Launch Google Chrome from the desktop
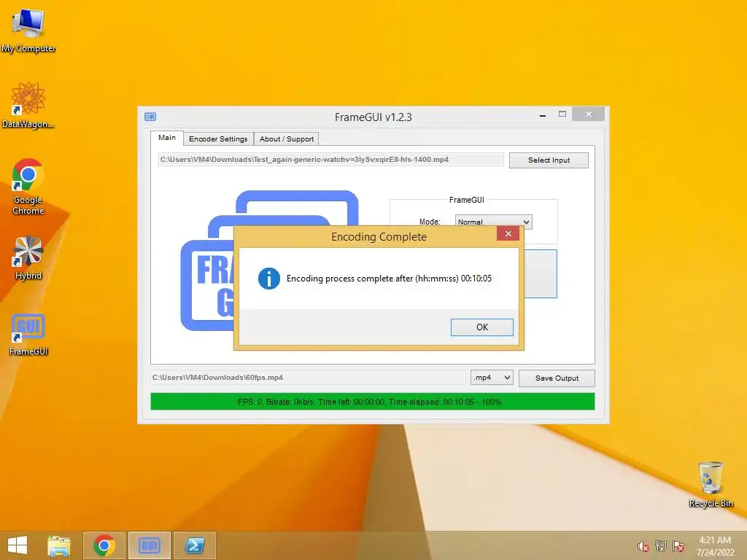The width and height of the screenshot is (747, 560). (x=28, y=187)
